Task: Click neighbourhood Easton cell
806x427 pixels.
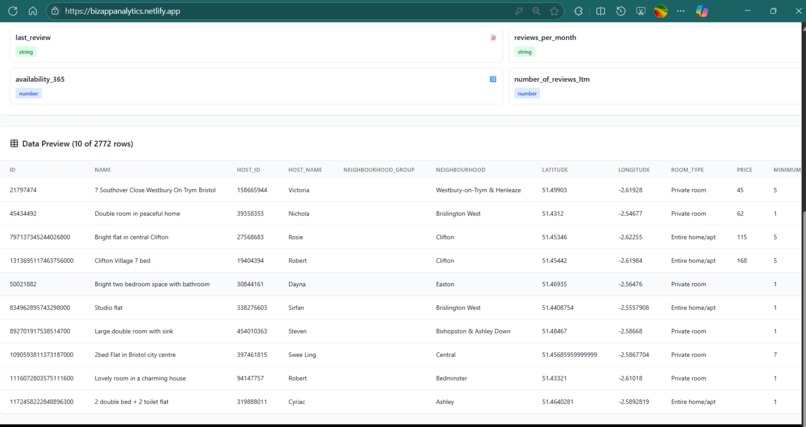Action: pos(445,284)
